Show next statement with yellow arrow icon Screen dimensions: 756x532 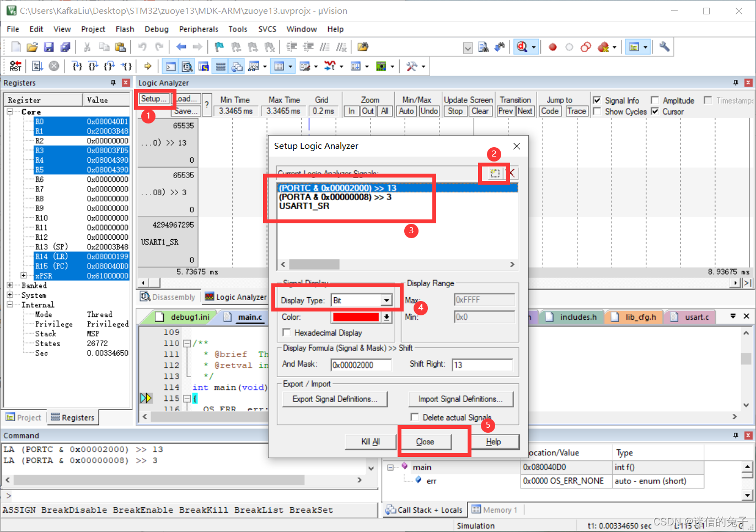(148, 67)
